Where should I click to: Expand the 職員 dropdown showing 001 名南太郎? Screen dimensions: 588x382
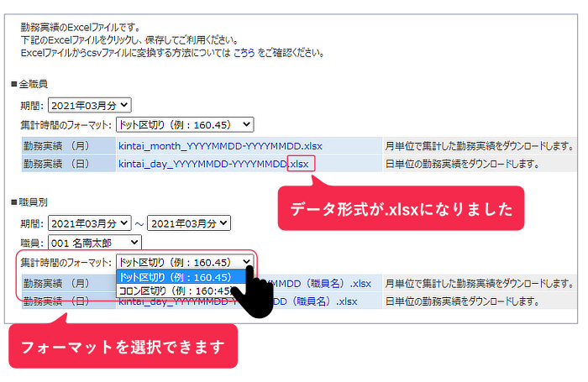point(94,243)
